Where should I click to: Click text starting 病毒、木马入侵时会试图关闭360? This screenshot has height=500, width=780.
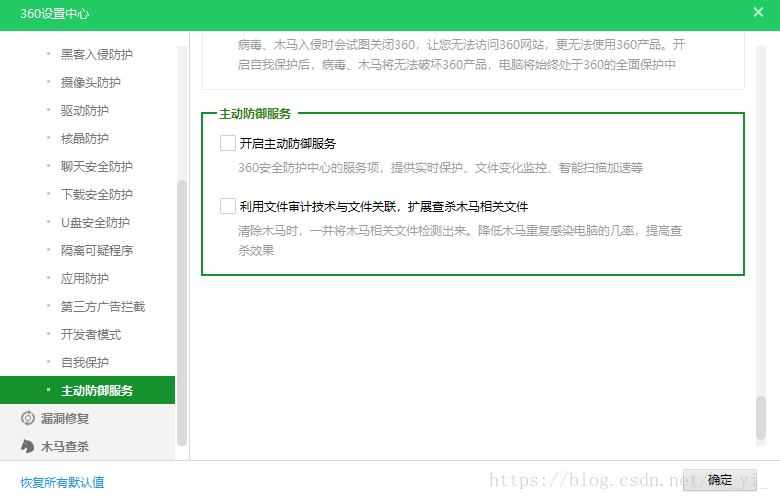[461, 54]
